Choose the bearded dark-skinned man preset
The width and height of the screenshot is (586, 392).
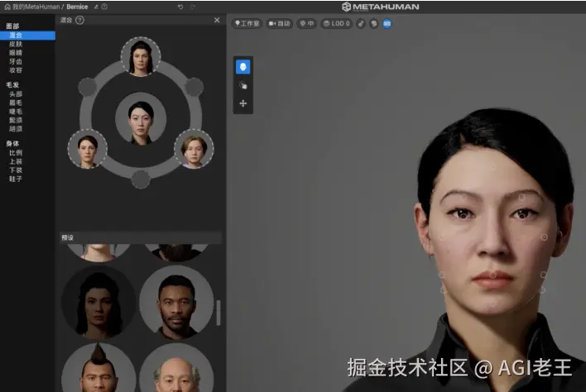(176, 303)
